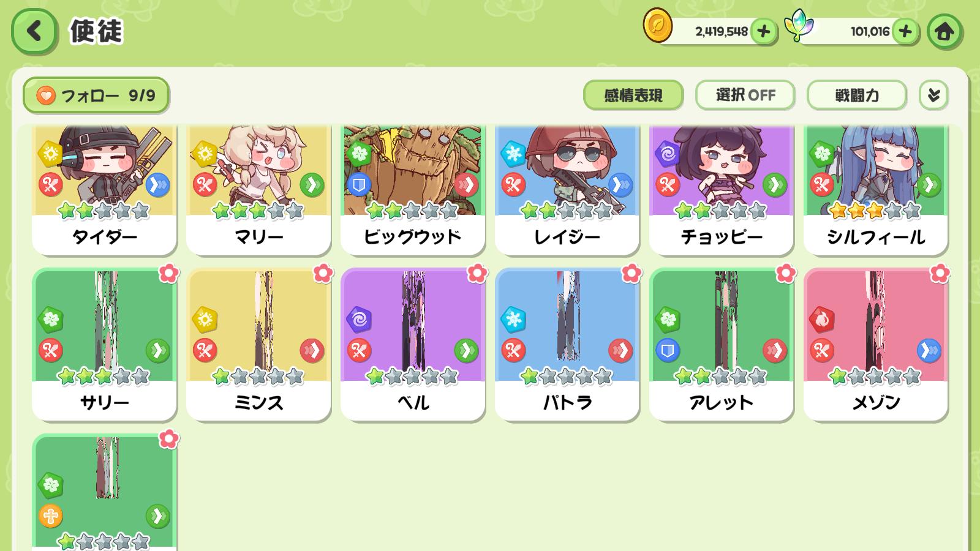980x551 pixels.
Task: Choose the ミンス character card
Action: pos(258,344)
